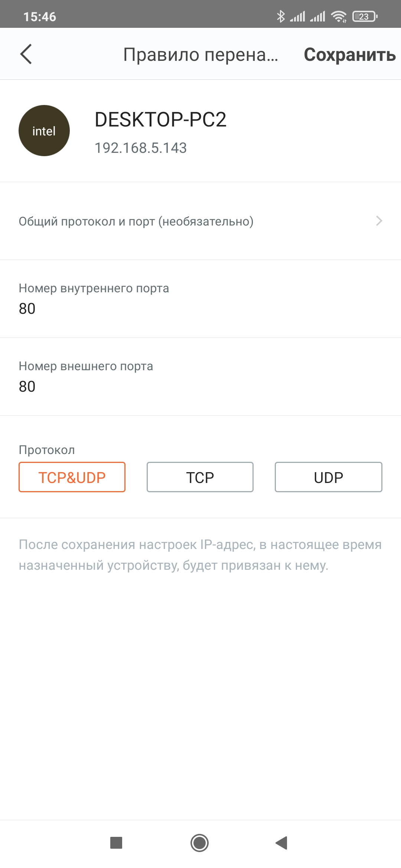
Task: Tap the DESKTOP-PC2 device name
Action: point(160,119)
